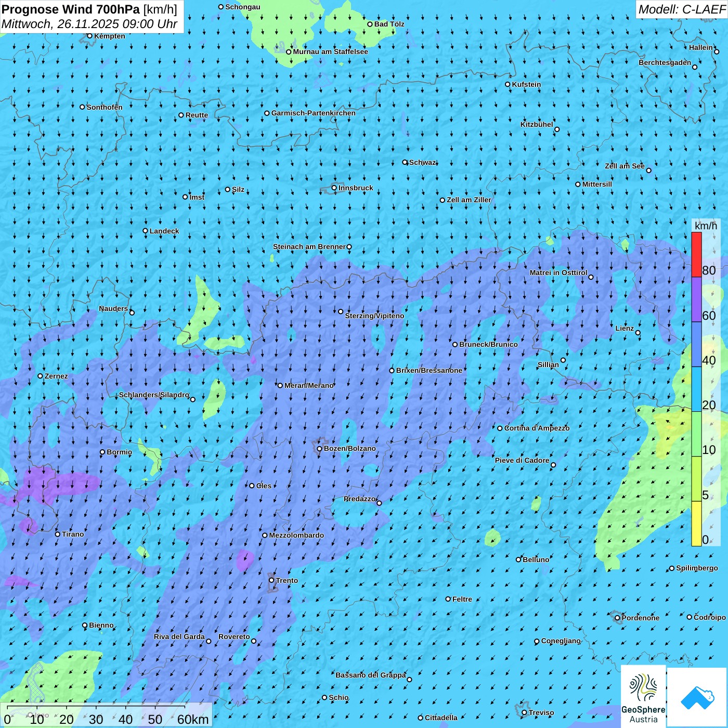Click the Bozen/Bolzano city marker
This screenshot has width=728, height=728.
(320, 448)
